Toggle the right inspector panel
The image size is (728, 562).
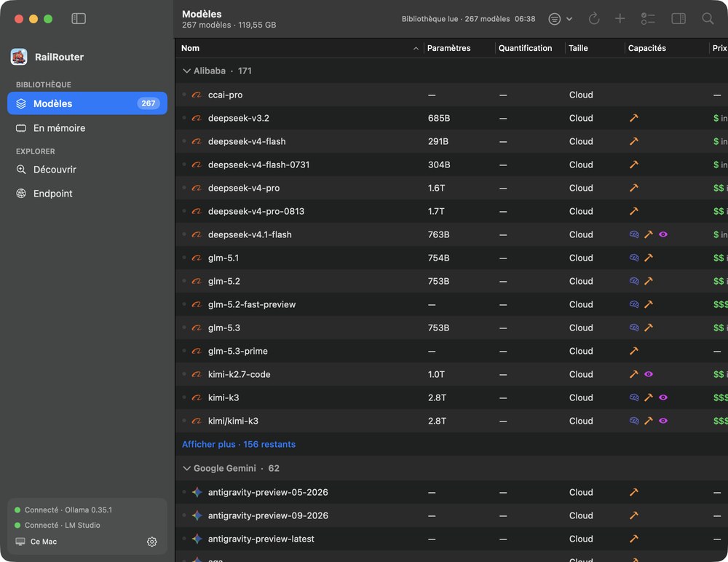tap(678, 19)
